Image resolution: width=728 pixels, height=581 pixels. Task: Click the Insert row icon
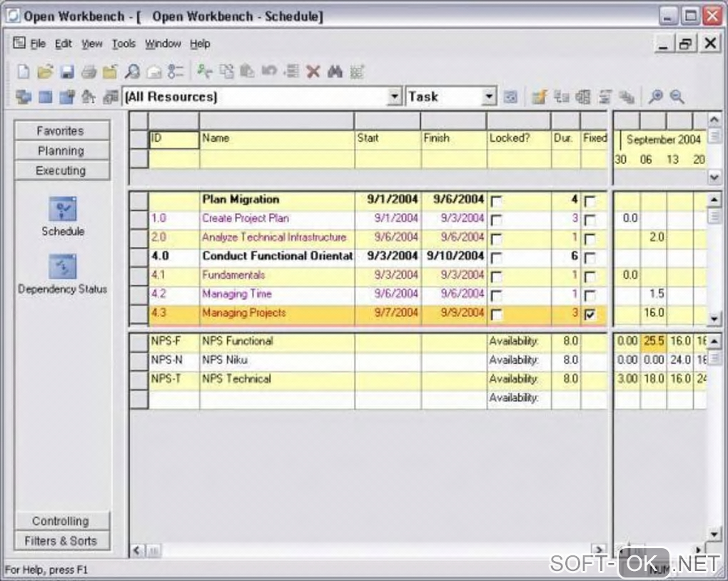pos(291,71)
